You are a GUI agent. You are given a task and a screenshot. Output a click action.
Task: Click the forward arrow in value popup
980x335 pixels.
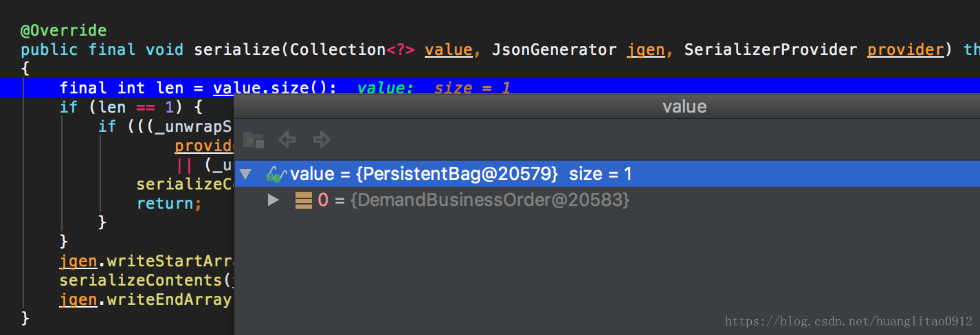tap(322, 140)
